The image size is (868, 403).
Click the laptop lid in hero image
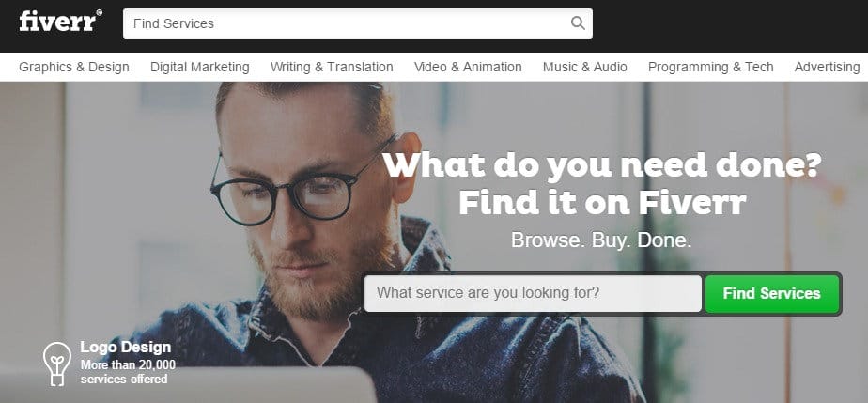click(188, 385)
